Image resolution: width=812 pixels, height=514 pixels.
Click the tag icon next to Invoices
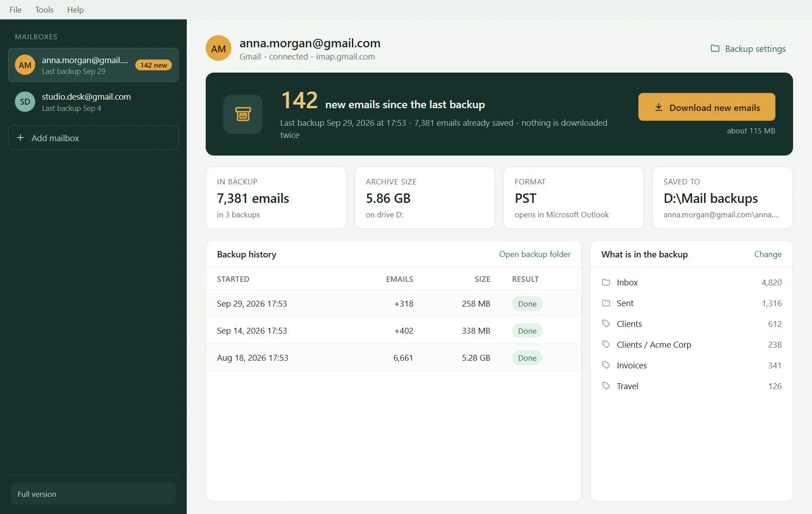(x=606, y=365)
